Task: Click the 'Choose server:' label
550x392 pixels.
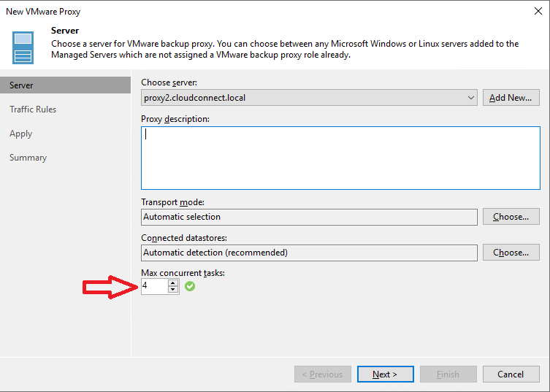Action: click(169, 82)
